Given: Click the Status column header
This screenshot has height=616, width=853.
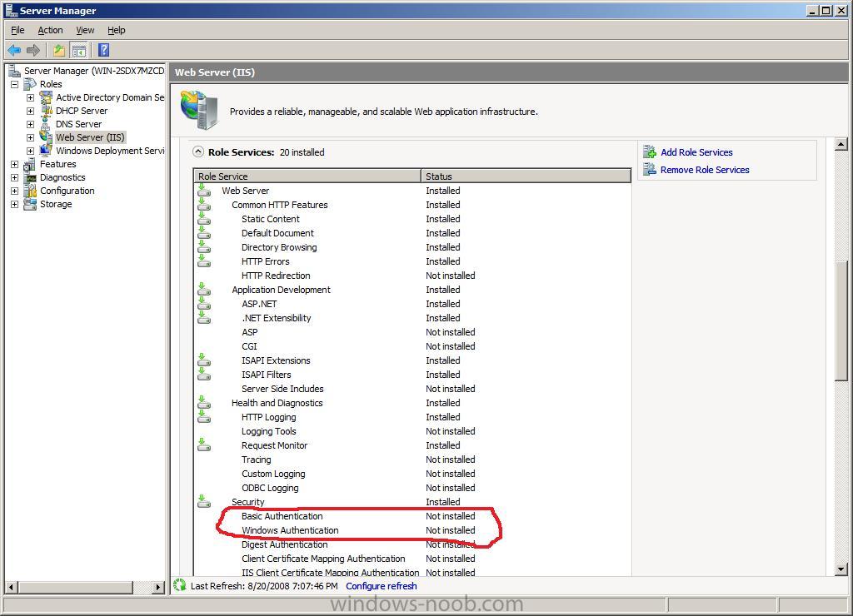Looking at the screenshot, I should click(x=526, y=176).
